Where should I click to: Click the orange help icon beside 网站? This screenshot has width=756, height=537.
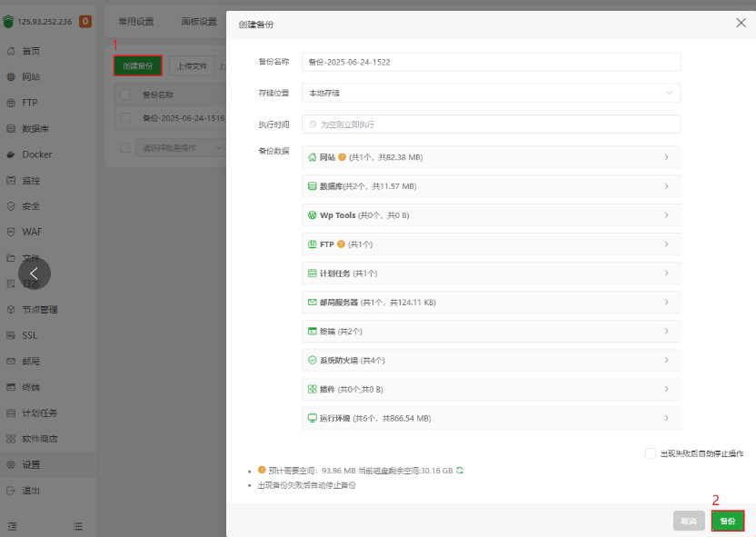342,157
